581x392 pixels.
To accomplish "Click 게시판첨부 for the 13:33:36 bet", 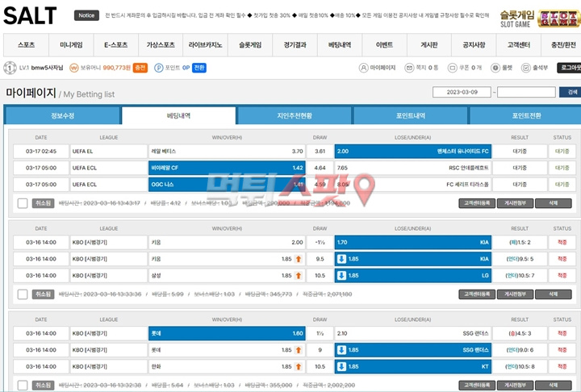I will (x=515, y=294).
